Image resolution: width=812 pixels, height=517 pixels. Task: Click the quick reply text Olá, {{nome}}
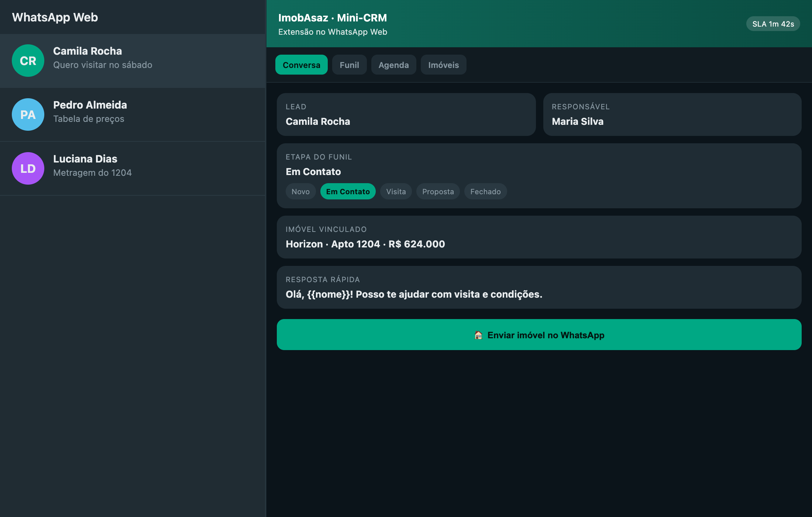click(414, 294)
